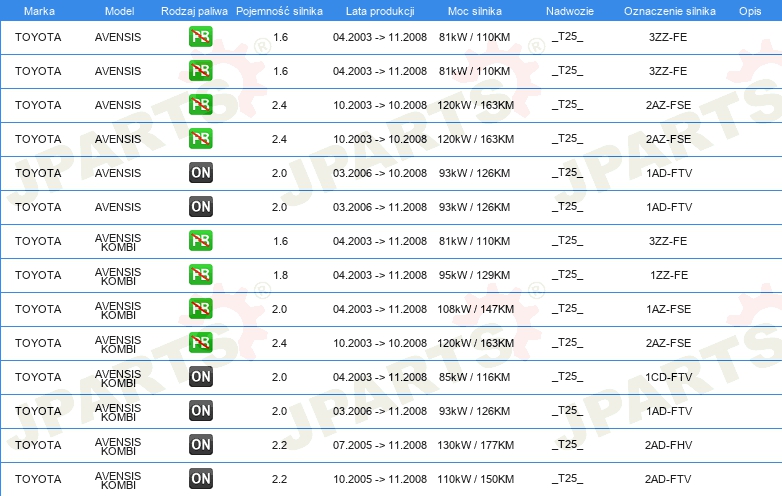This screenshot has width=782, height=496.
Task: Click the Pojemność silnika column header
Action: coord(279,11)
